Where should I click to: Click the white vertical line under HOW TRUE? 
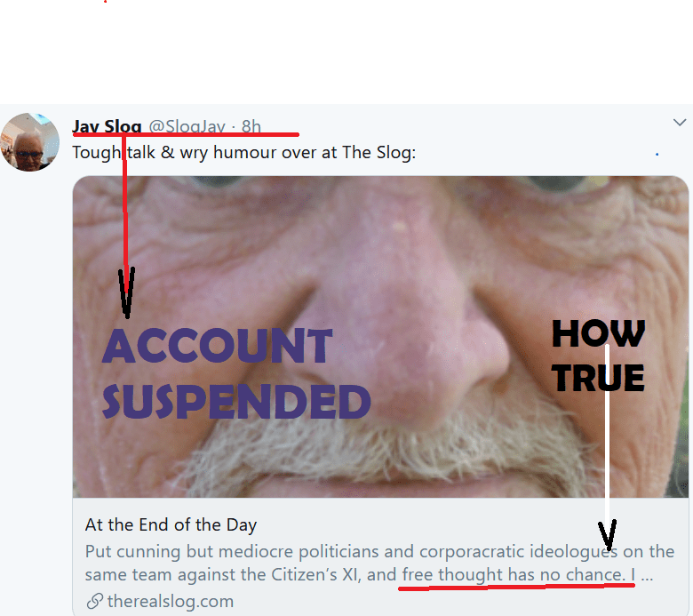pyautogui.click(x=607, y=436)
